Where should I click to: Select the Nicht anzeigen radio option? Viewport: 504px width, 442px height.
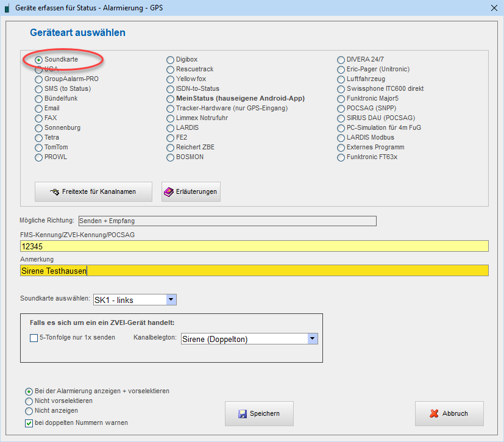pyautogui.click(x=29, y=411)
